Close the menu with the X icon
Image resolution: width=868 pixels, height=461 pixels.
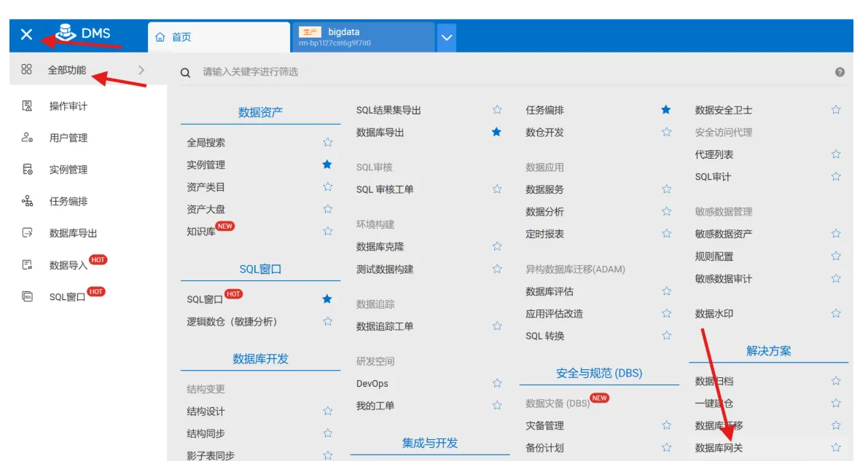pyautogui.click(x=26, y=34)
